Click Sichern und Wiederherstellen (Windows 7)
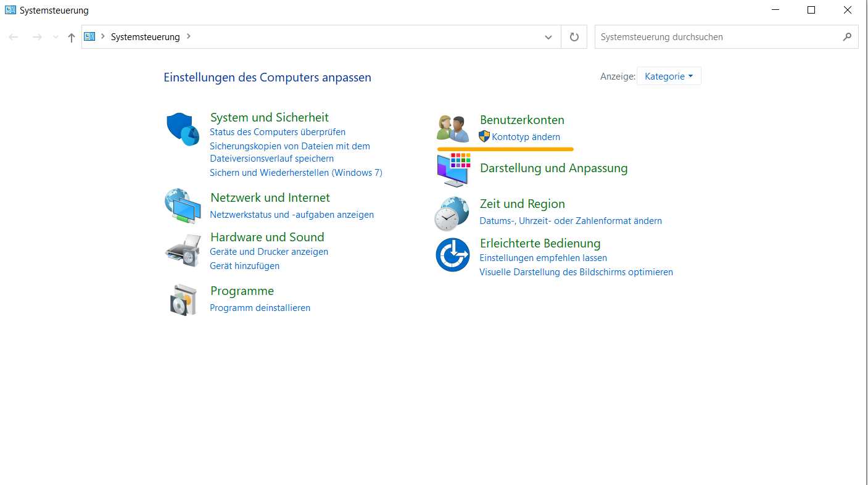 click(x=297, y=172)
